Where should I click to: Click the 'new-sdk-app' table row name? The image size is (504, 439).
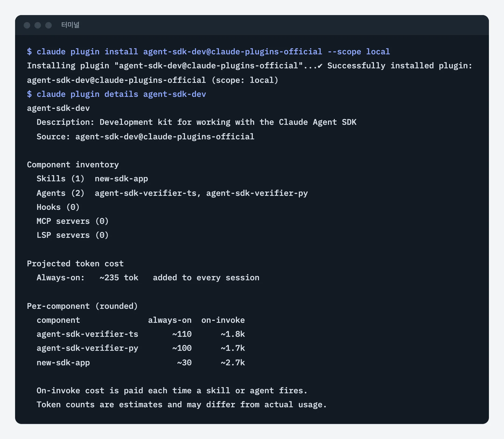point(63,363)
